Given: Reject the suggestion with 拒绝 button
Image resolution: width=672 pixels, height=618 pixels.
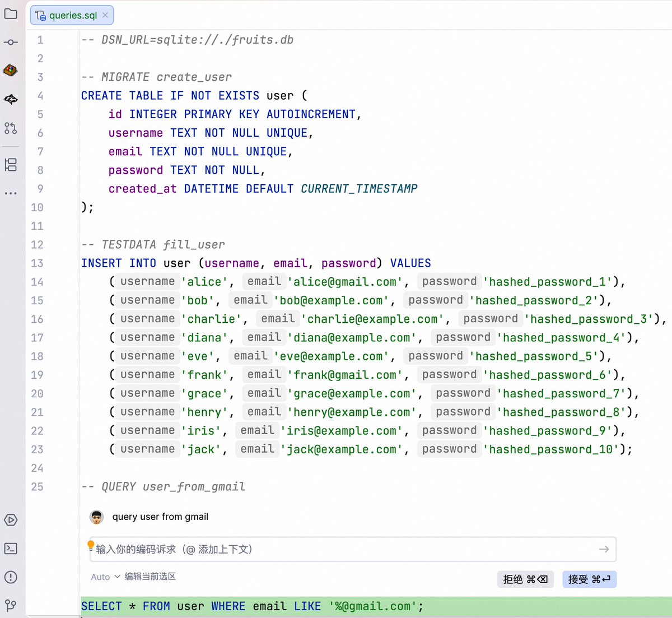Looking at the screenshot, I should [525, 579].
